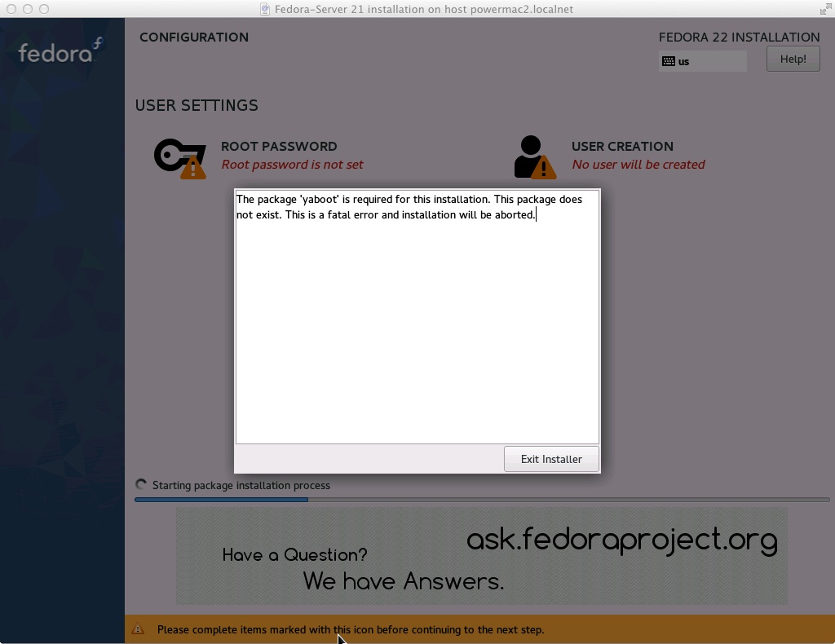This screenshot has height=644, width=835.
Task: Click the keyboard icon beside us
Action: (x=669, y=61)
